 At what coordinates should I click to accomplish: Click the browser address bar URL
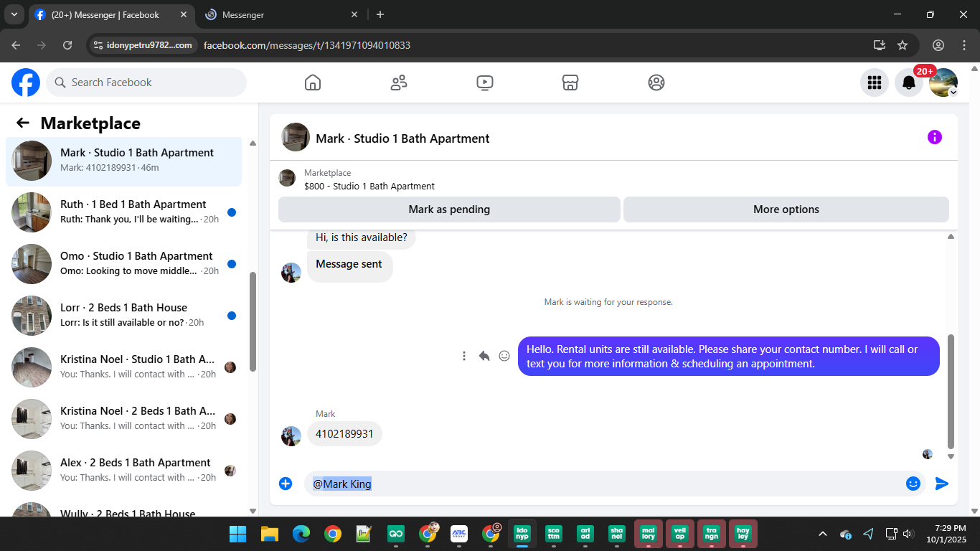point(307,45)
